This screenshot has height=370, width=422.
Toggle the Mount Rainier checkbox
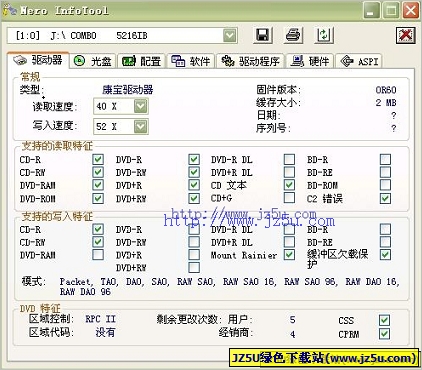coord(289,255)
